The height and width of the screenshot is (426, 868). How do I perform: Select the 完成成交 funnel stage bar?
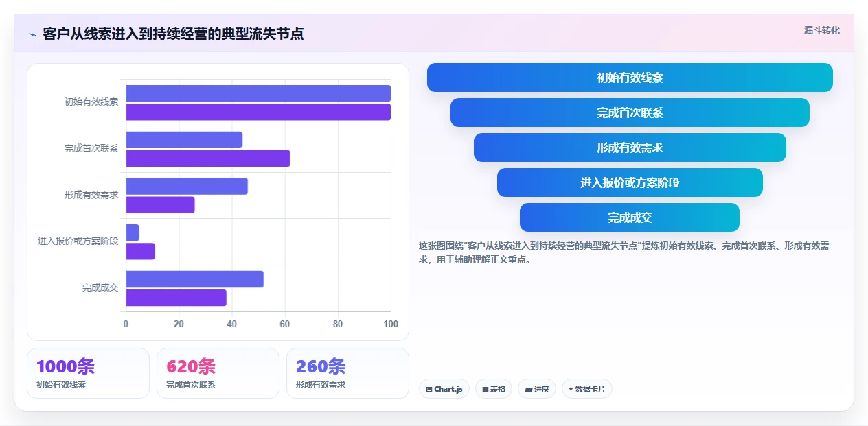point(630,217)
